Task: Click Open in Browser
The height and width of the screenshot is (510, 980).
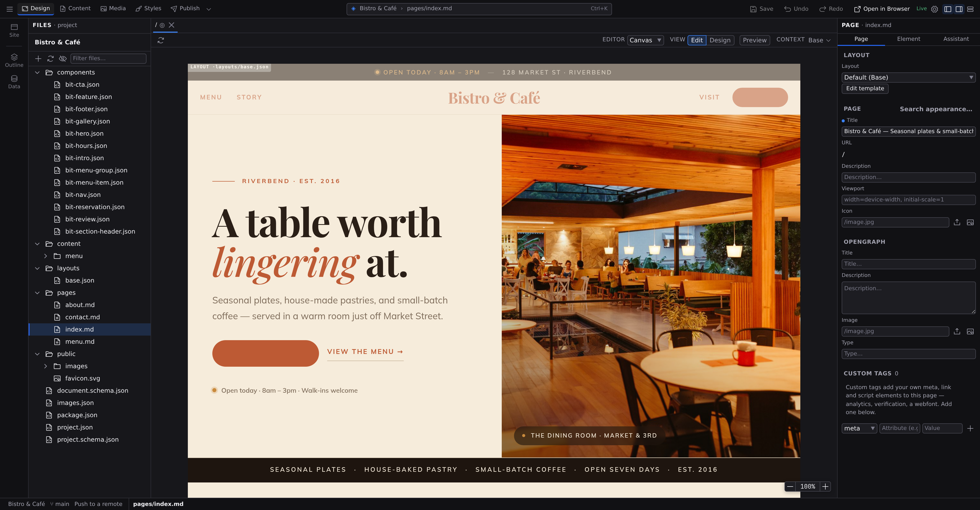Action: tap(882, 9)
